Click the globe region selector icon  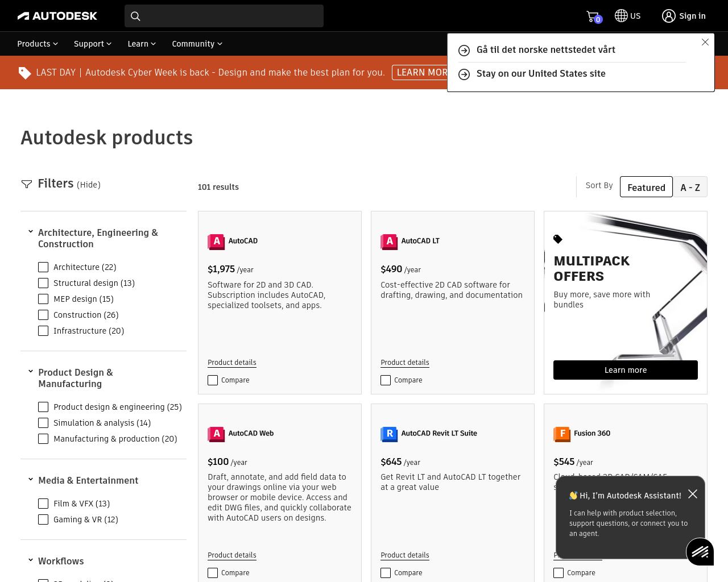[x=621, y=16]
